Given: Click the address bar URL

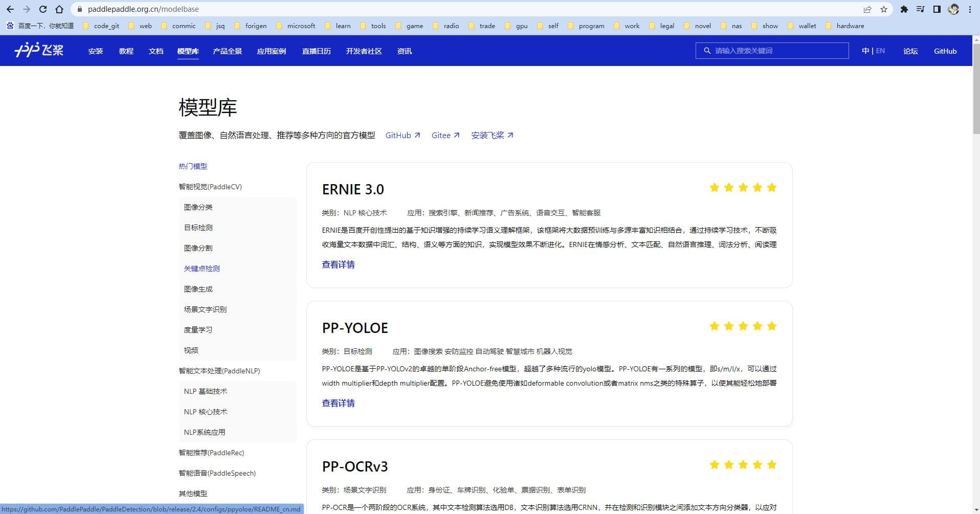Looking at the screenshot, I should click(x=143, y=9).
